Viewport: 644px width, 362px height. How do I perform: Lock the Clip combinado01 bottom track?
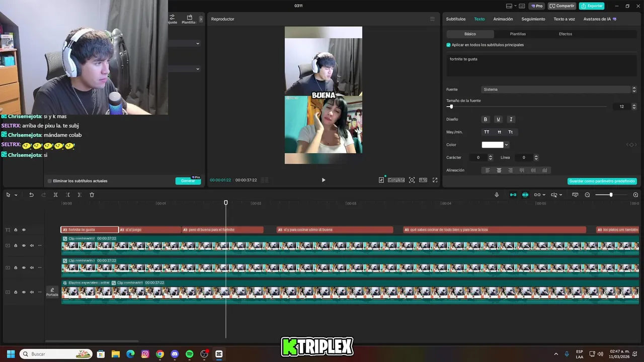pos(16,292)
